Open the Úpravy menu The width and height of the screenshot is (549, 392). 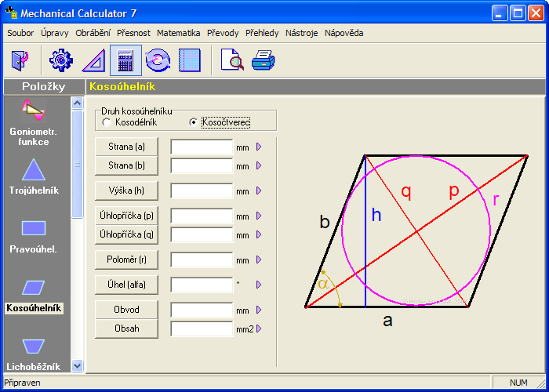[55, 33]
